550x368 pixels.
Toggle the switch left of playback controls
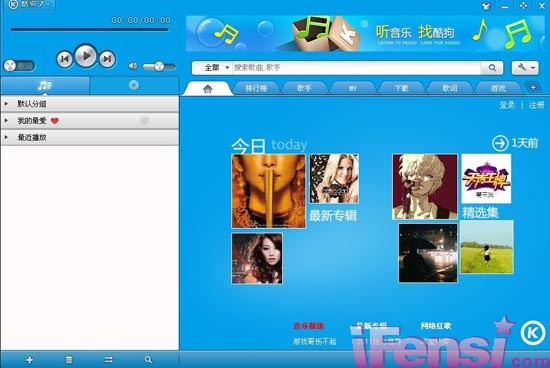click(19, 66)
